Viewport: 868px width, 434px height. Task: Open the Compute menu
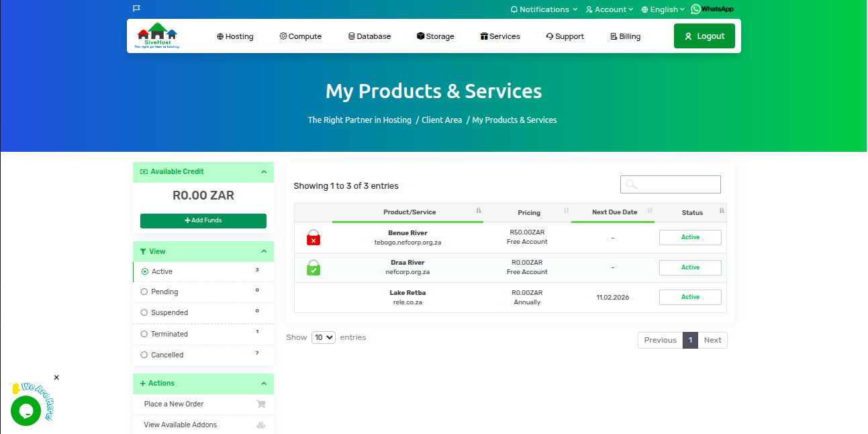(x=301, y=36)
